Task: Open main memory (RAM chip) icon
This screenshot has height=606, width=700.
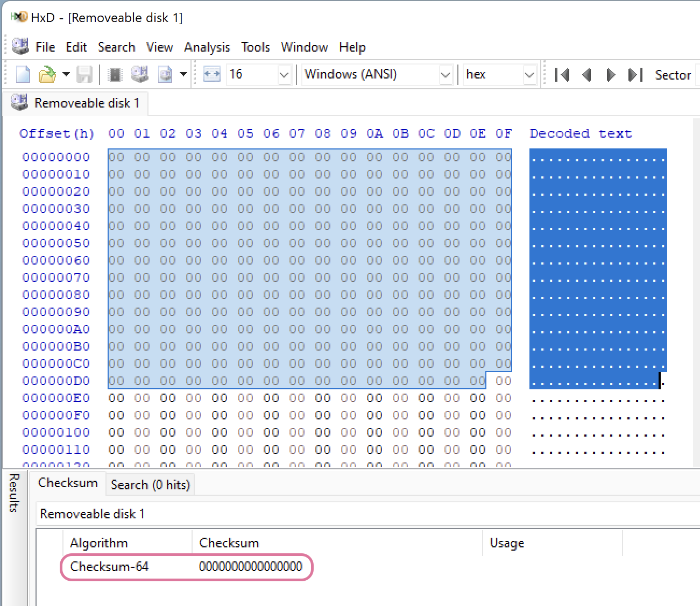Action: [115, 74]
